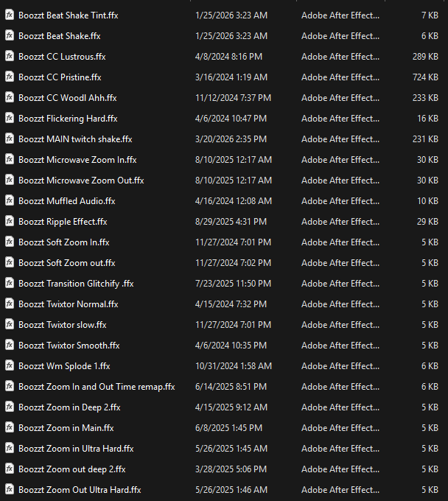Click the preset icon of Boozzt CC Pristine.ffx
Viewport: 448px width, 501px height.
(x=10, y=77)
